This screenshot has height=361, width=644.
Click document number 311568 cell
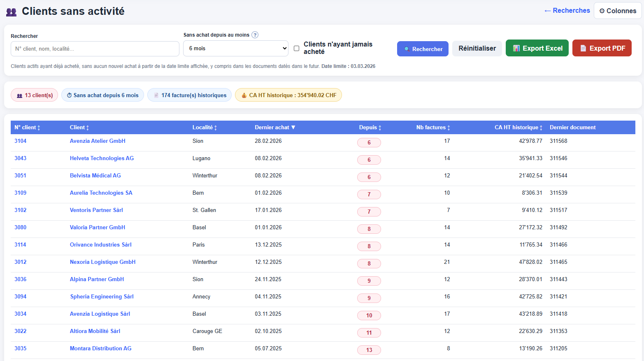point(558,141)
